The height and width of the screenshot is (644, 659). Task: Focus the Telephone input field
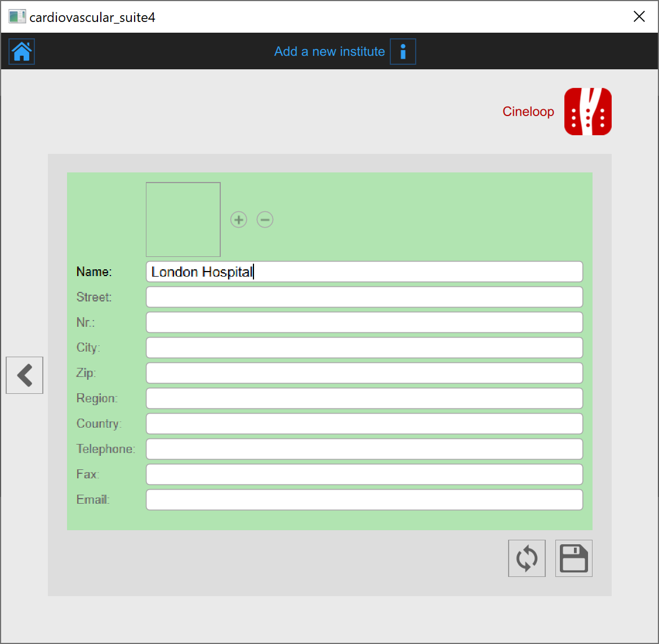pyautogui.click(x=364, y=449)
